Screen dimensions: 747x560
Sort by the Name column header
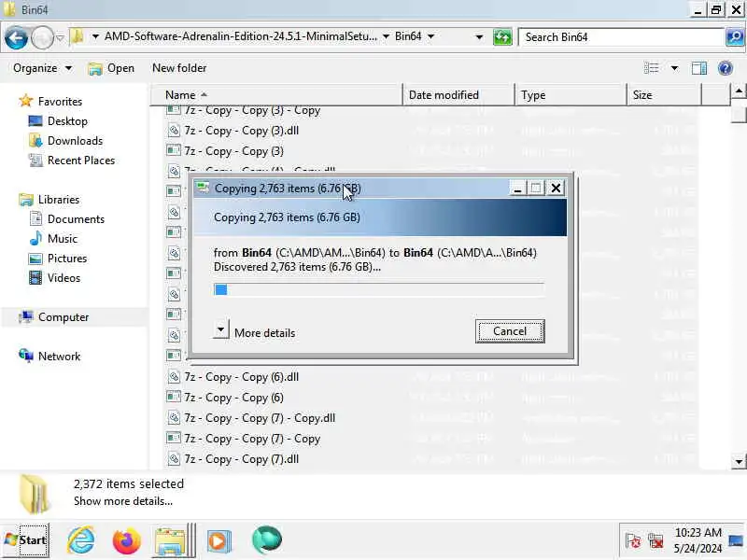click(x=276, y=95)
